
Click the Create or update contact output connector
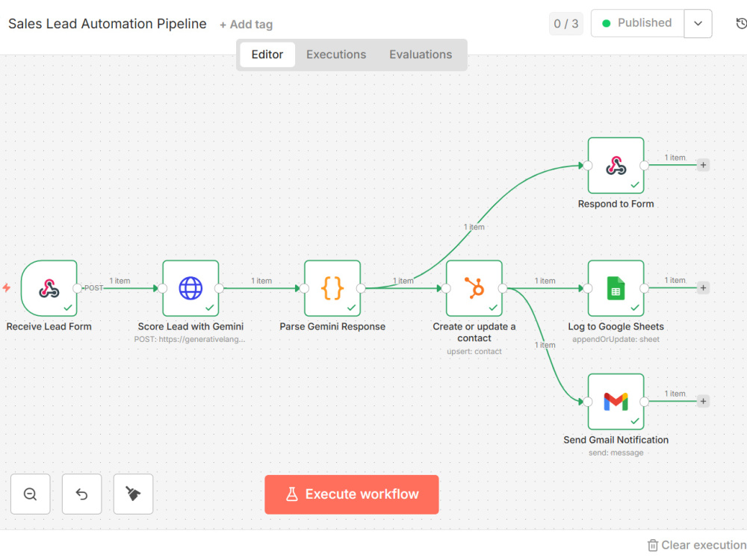tap(502, 288)
